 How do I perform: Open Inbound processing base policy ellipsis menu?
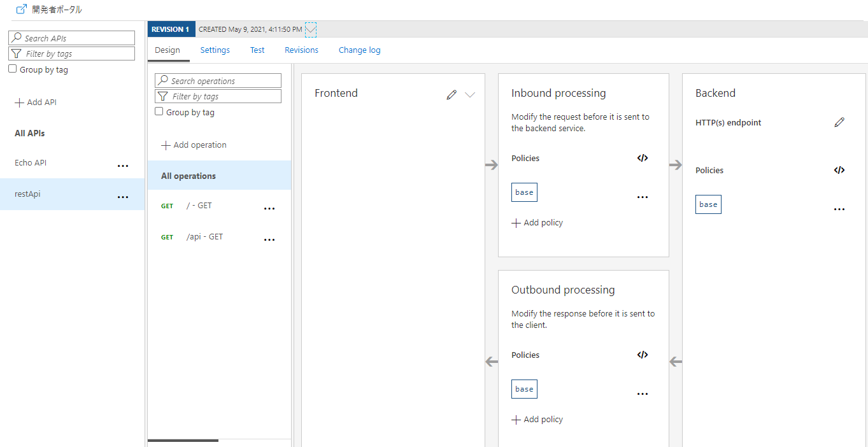pos(643,197)
